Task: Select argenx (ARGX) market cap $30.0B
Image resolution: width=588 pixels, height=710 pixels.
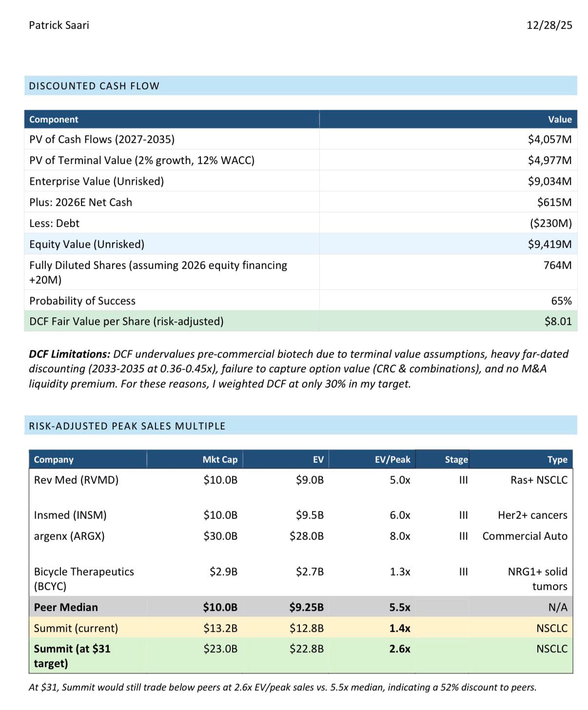Action: coord(220,536)
